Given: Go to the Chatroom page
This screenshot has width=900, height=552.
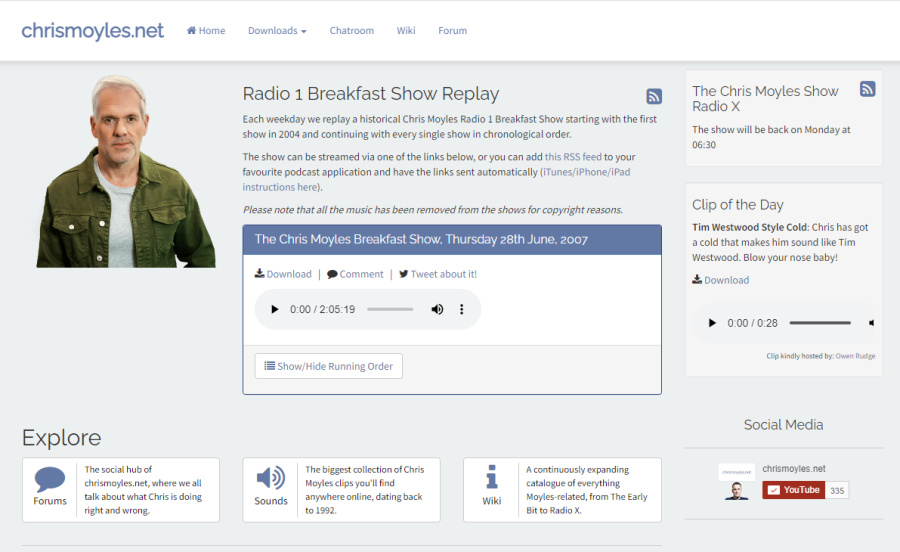Looking at the screenshot, I should (x=352, y=31).
